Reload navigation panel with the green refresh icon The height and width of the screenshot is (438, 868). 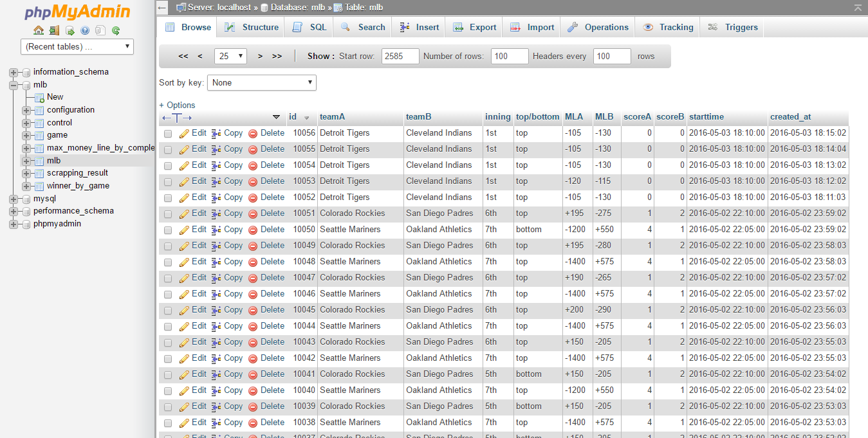pyautogui.click(x=116, y=30)
